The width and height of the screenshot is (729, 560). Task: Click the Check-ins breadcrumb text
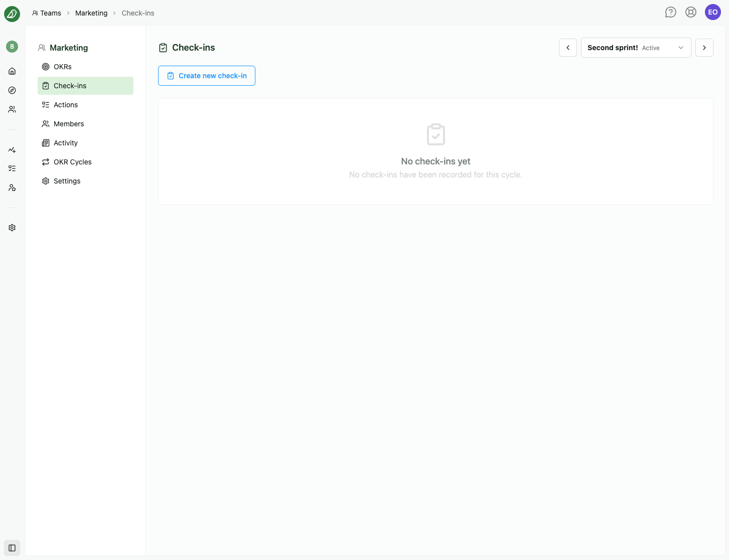click(x=138, y=13)
